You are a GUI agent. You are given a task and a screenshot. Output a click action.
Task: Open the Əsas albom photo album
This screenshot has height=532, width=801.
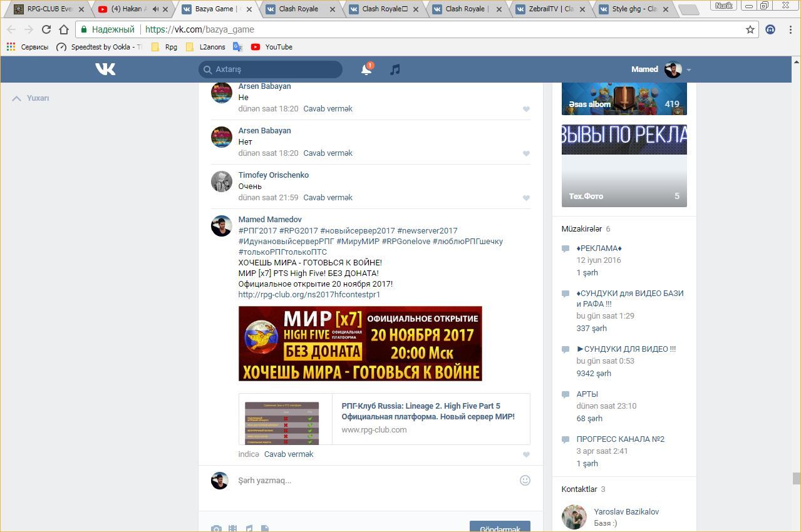pos(624,99)
